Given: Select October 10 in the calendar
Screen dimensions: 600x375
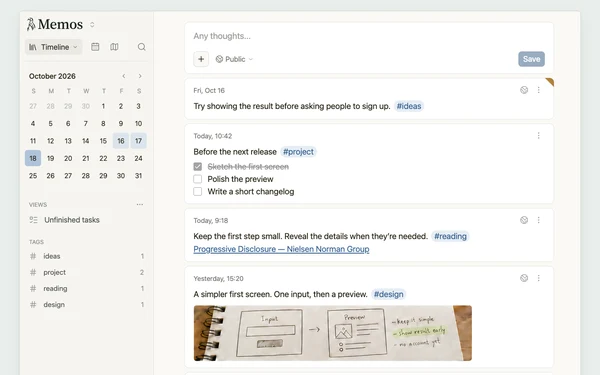Looking at the screenshot, I should point(138,123).
